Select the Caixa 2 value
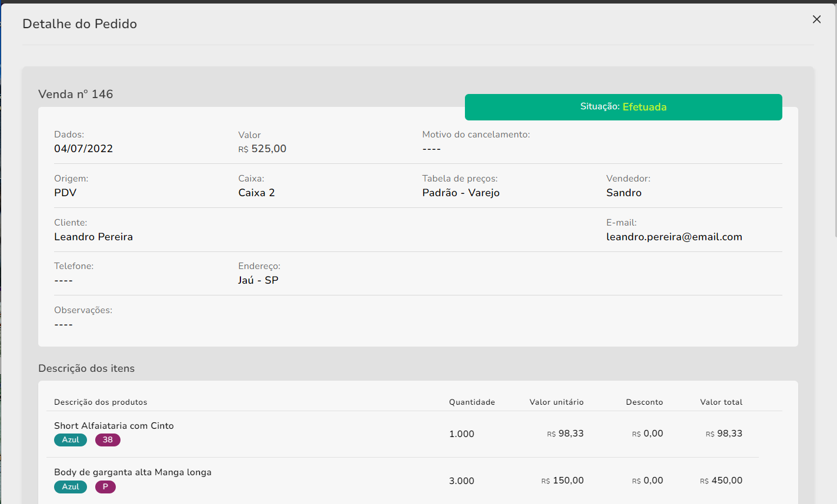The height and width of the screenshot is (504, 837). point(256,193)
